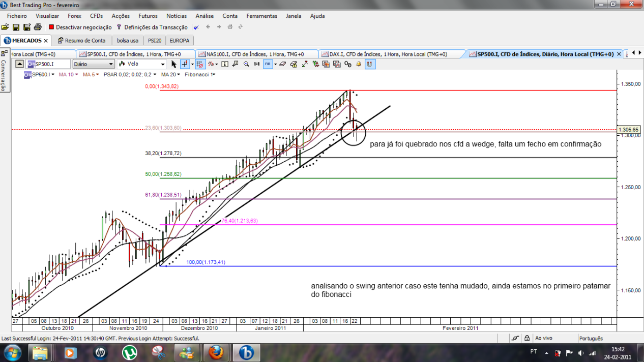Viewport: 644px width, 362px height.
Task: Expand the MA 10 indicator menu
Action: click(x=69, y=75)
